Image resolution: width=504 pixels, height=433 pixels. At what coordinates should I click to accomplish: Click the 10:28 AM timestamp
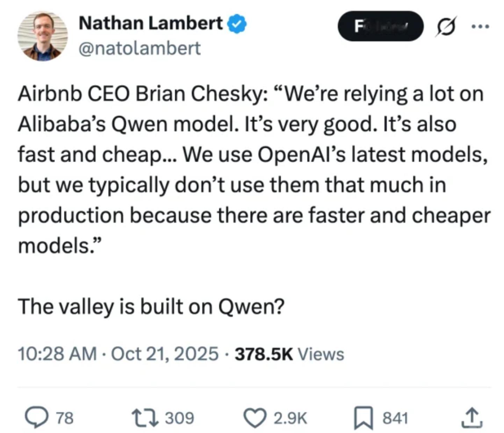point(57,354)
